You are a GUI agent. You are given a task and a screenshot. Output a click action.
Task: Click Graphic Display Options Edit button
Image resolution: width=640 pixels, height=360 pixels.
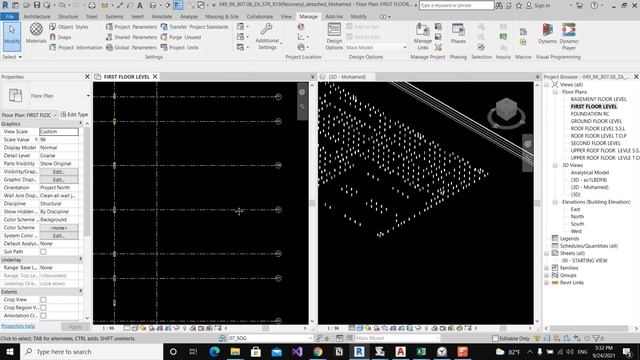tap(59, 180)
